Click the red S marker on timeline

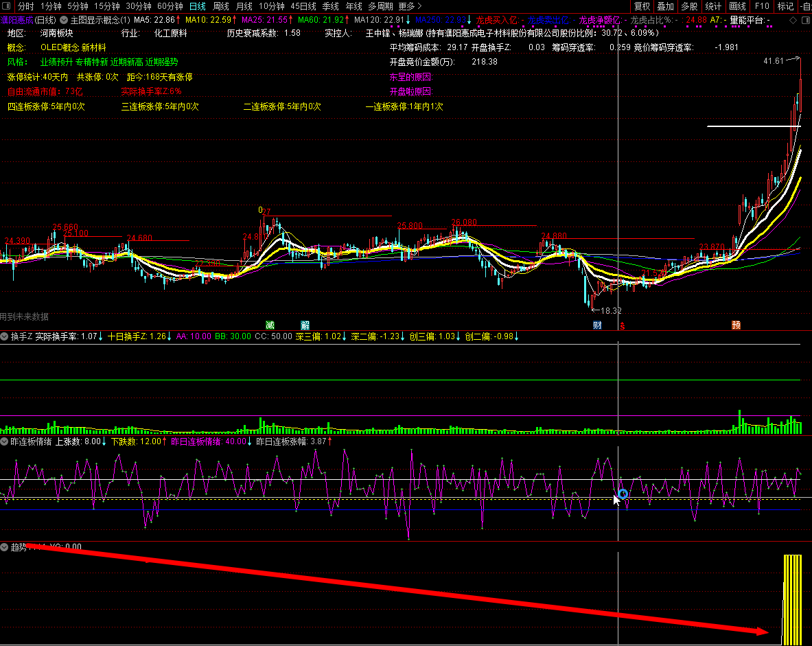point(622,326)
